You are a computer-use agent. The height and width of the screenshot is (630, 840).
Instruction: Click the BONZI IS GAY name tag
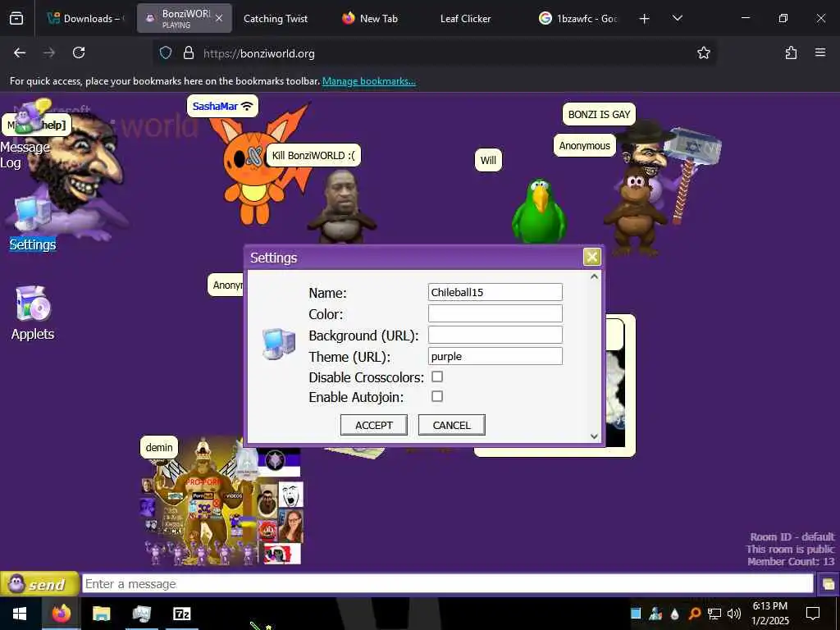click(599, 114)
